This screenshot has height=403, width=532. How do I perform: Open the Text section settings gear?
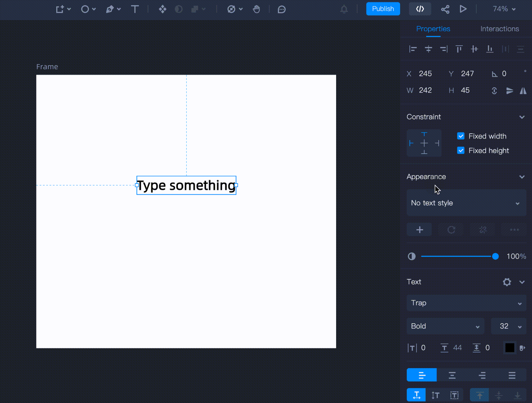click(x=507, y=282)
